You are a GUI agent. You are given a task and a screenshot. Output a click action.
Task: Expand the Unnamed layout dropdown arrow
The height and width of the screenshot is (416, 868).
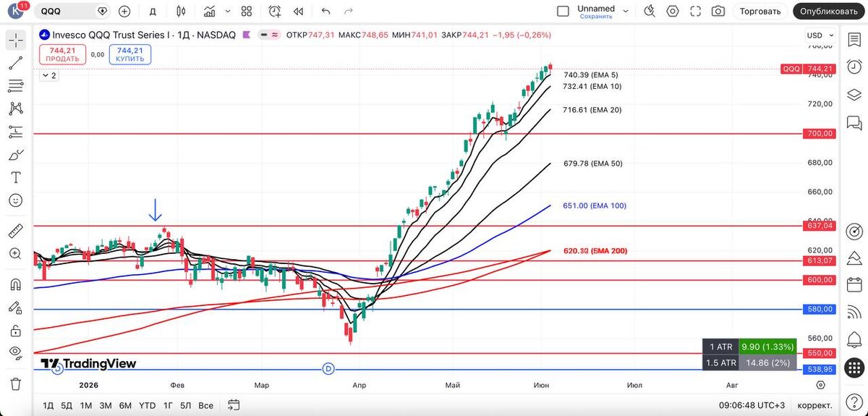(x=626, y=11)
